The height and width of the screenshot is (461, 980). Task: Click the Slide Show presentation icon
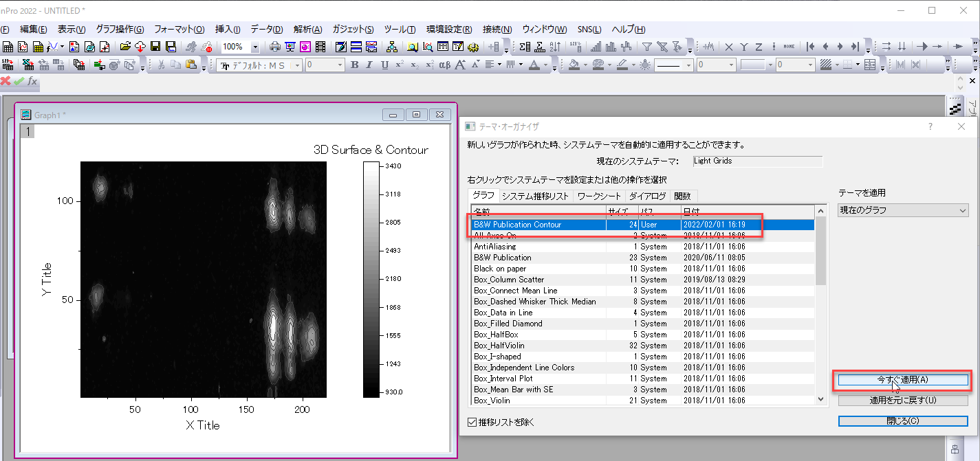click(290, 47)
